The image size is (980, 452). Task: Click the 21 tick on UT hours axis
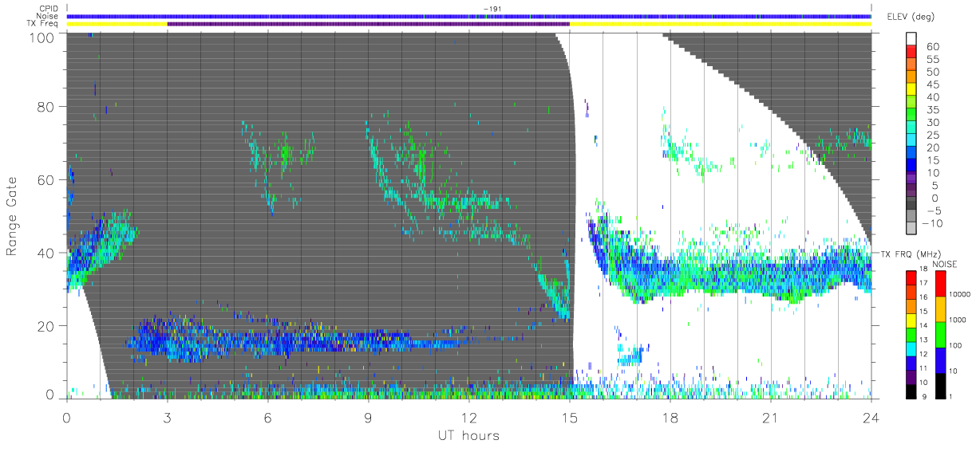coord(771,418)
